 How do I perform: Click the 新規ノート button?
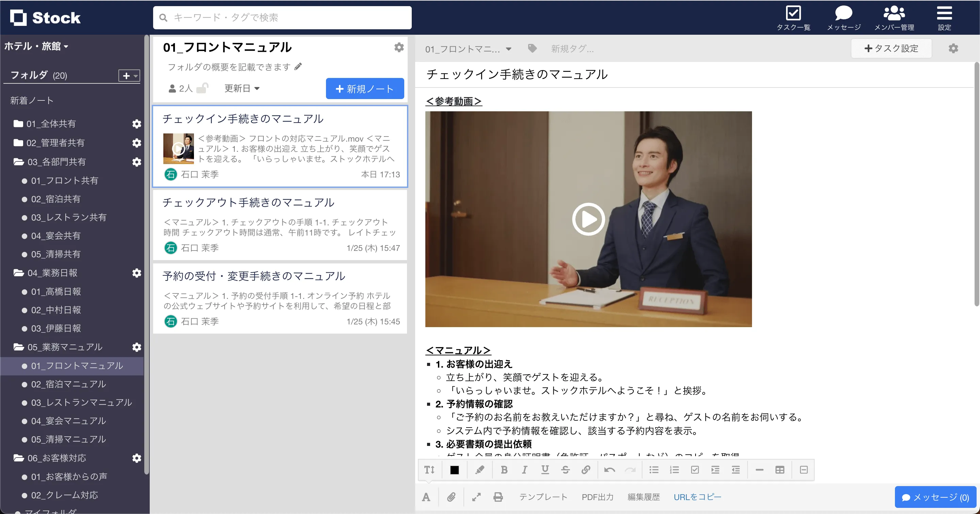click(364, 89)
